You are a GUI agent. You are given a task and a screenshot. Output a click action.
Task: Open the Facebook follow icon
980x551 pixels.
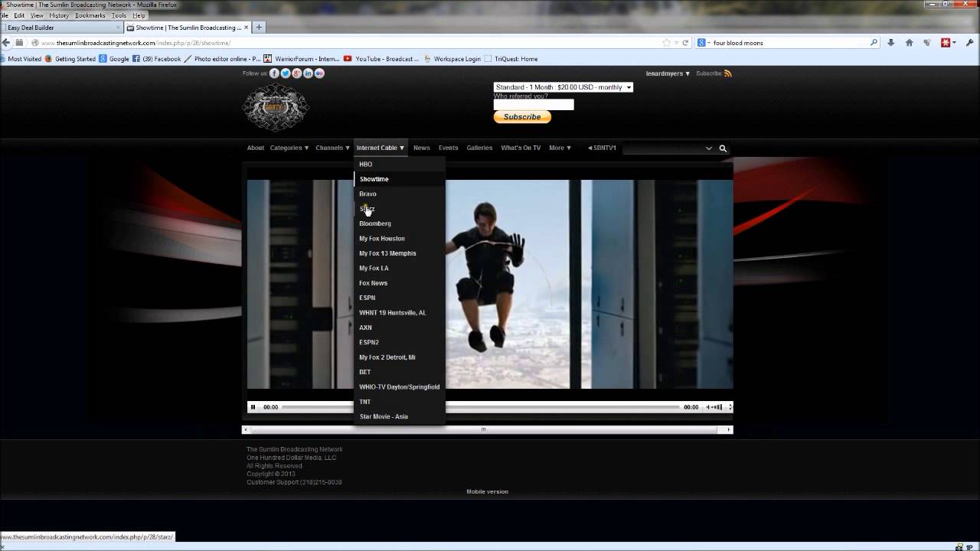(274, 73)
